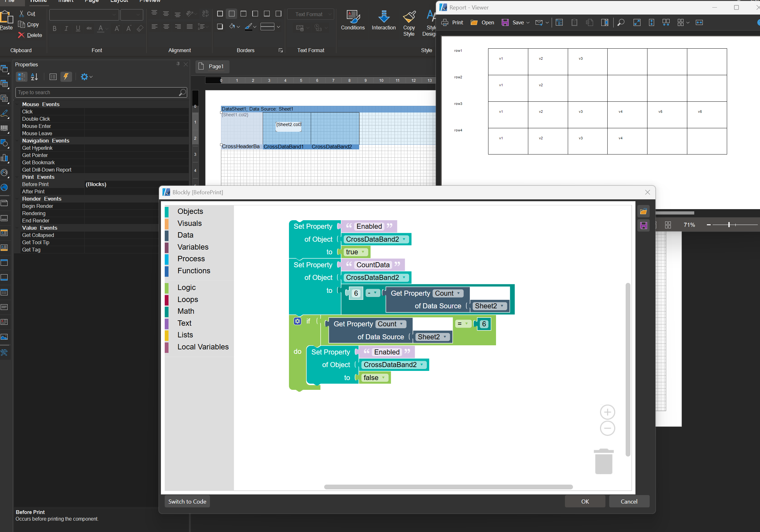The image size is (760, 532).
Task: Open the Text Format combo box
Action: (310, 14)
